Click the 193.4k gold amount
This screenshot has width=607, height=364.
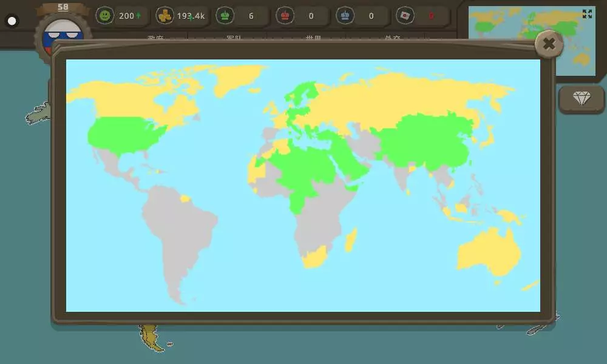click(x=189, y=16)
